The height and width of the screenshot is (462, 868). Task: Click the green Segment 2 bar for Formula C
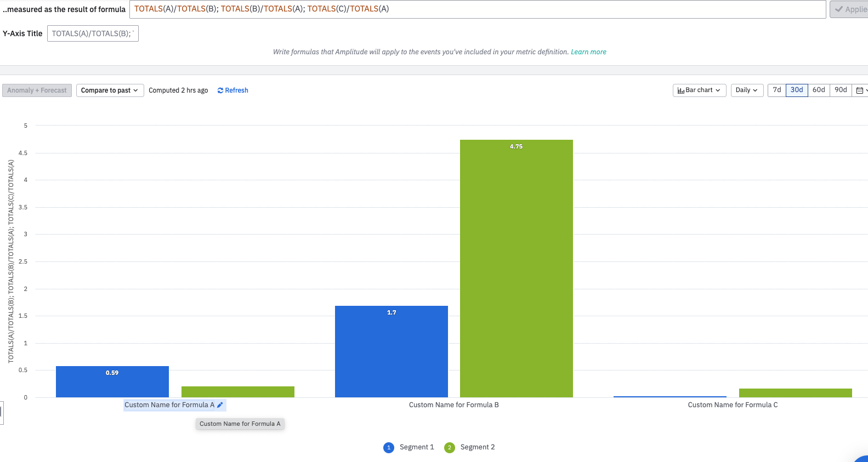pyautogui.click(x=796, y=393)
